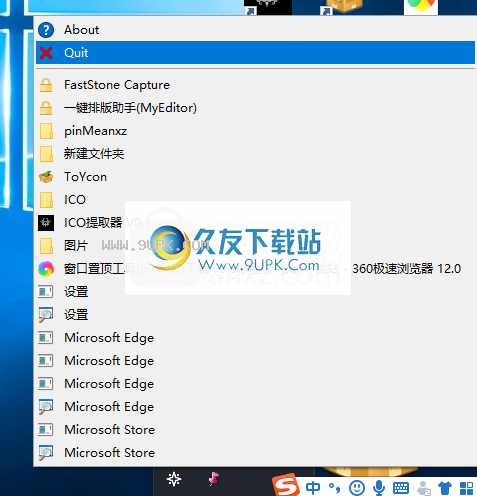This screenshot has height=496, width=477.
Task: Click the pink pushpin taskbar icon
Action: (x=214, y=479)
